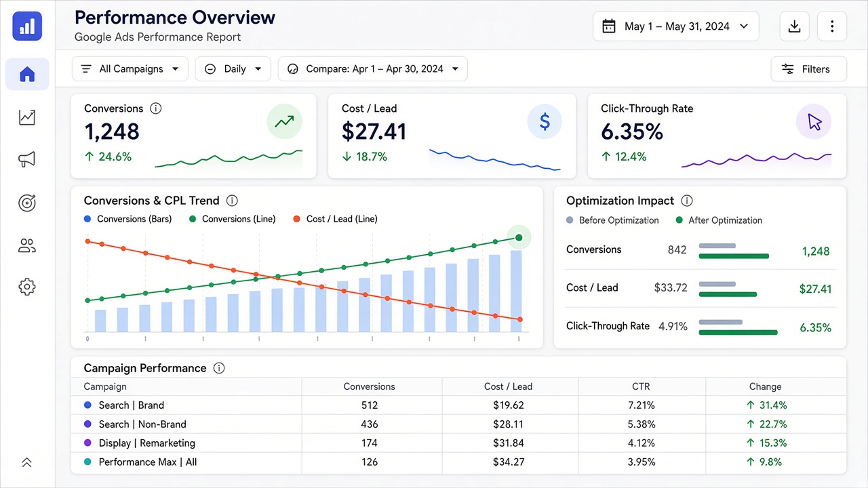
Task: Sort table by Change column header
Action: pos(766,386)
